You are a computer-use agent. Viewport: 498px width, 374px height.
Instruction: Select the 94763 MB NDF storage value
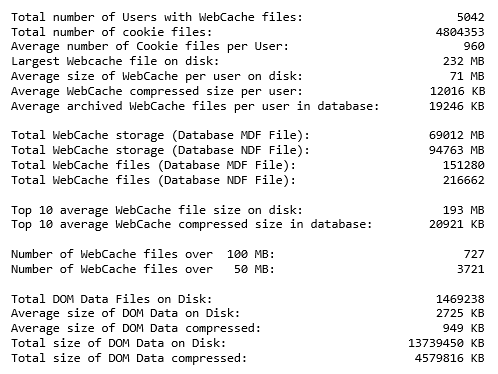coord(457,150)
